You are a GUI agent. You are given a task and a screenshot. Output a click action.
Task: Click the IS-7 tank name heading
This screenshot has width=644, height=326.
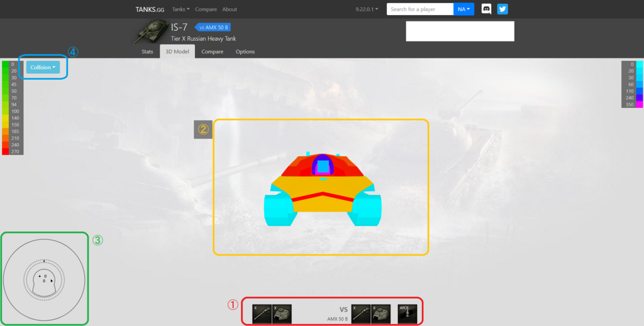[179, 28]
